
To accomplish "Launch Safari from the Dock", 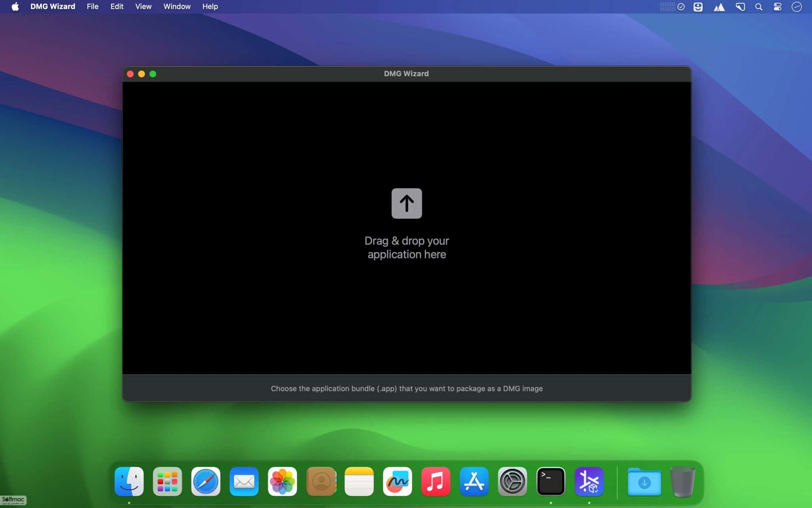I will pyautogui.click(x=205, y=481).
